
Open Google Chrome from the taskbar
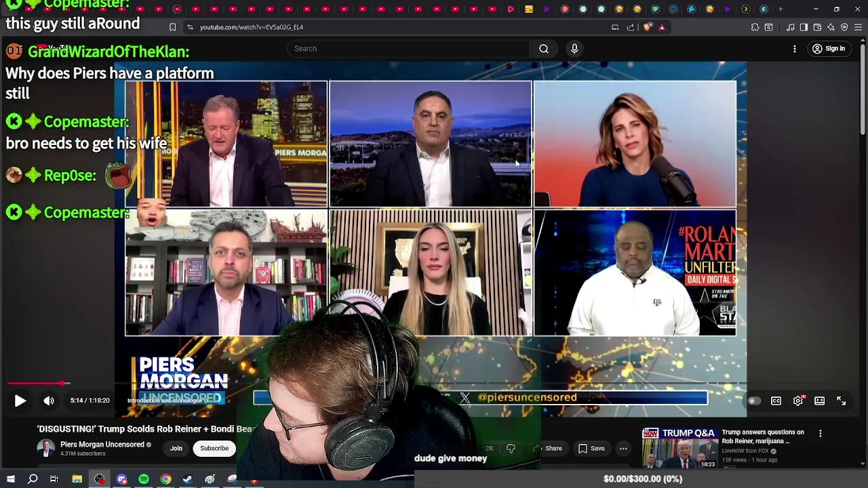click(x=165, y=479)
